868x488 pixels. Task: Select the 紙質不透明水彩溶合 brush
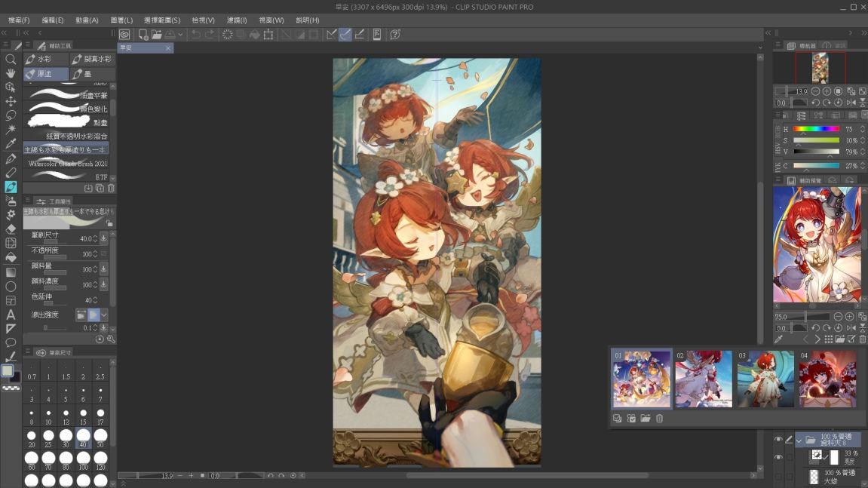pos(66,136)
